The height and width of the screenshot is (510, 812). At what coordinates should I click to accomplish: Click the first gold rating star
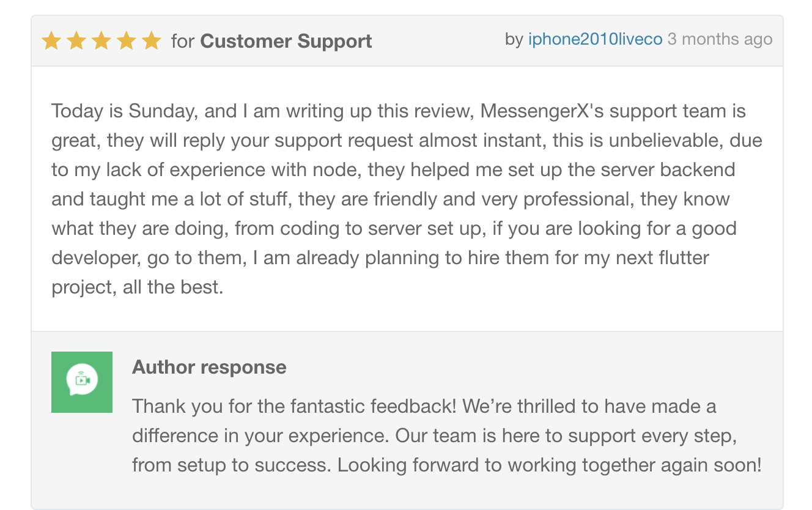pyautogui.click(x=51, y=42)
